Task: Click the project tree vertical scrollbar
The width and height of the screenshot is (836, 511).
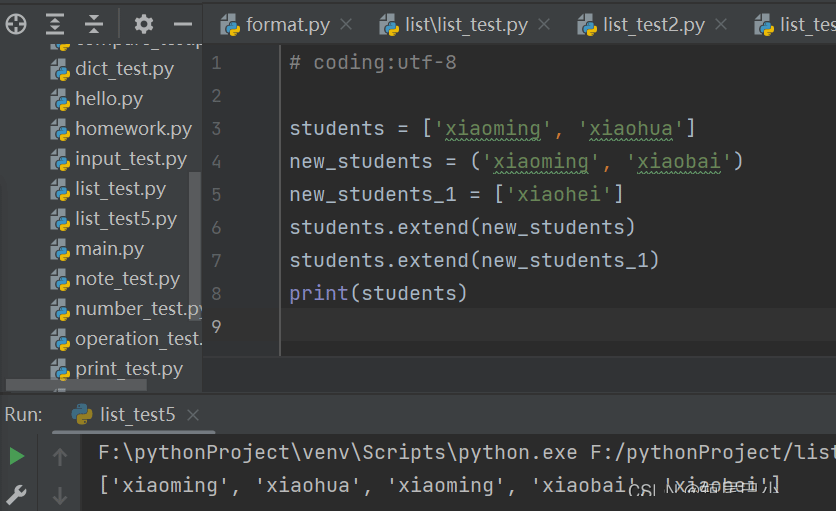Action: tap(195, 245)
